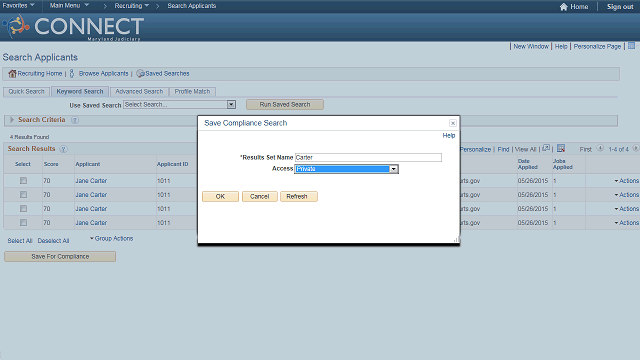
Task: Click Deselect All link
Action: click(53, 241)
